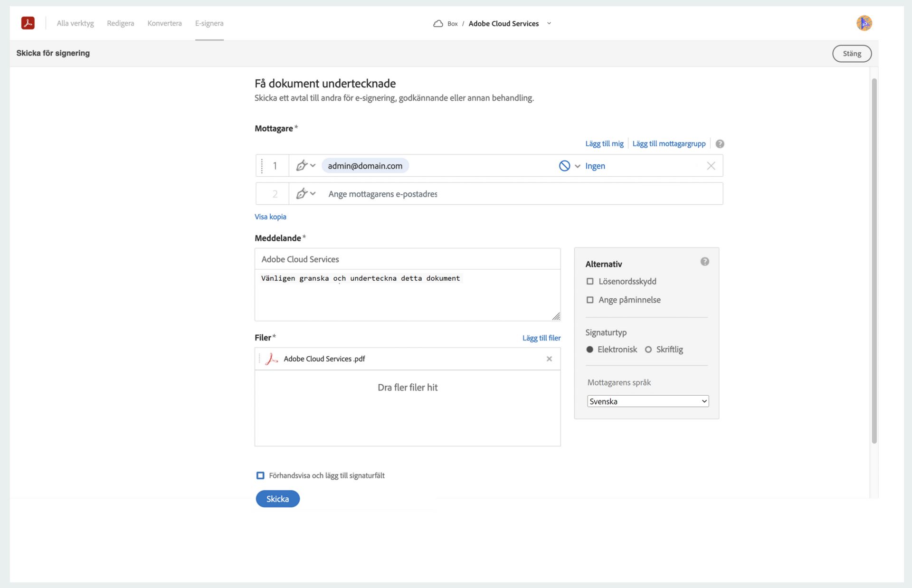Select the Elektronisk signature type
The width and height of the screenshot is (912, 588).
pos(589,349)
